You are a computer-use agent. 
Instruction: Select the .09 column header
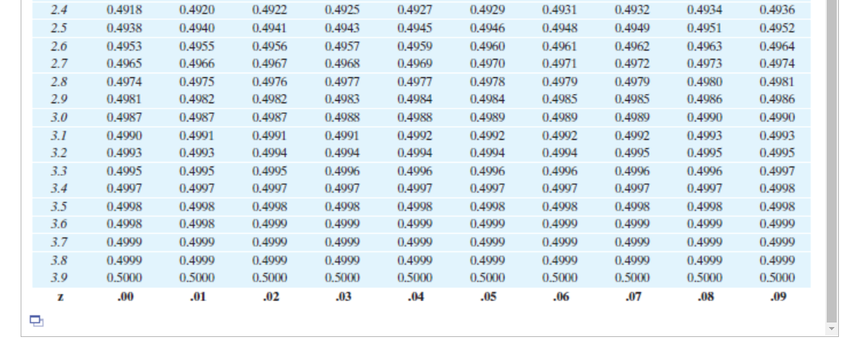779,297
